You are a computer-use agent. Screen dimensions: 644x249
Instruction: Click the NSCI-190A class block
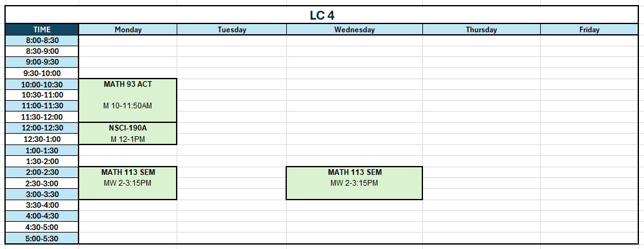(x=128, y=134)
